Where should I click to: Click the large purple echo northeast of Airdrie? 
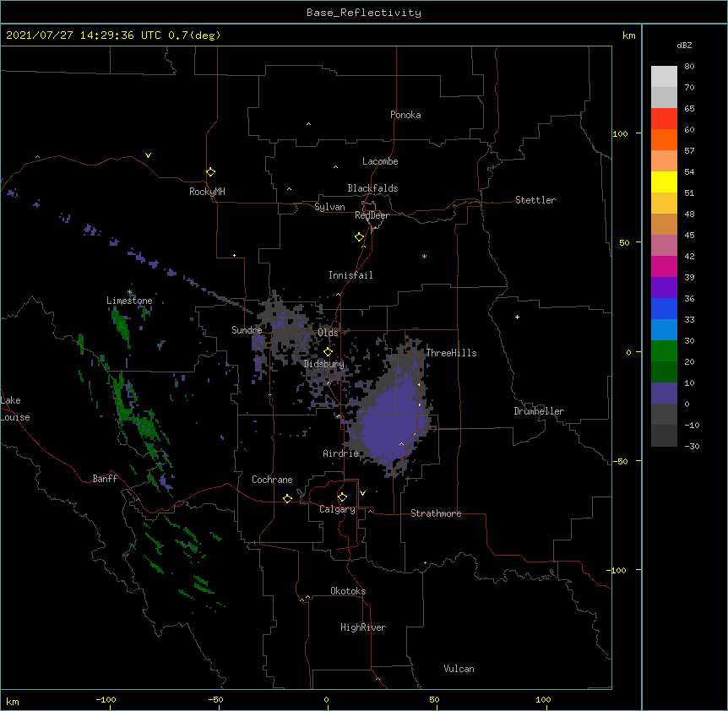[391, 422]
